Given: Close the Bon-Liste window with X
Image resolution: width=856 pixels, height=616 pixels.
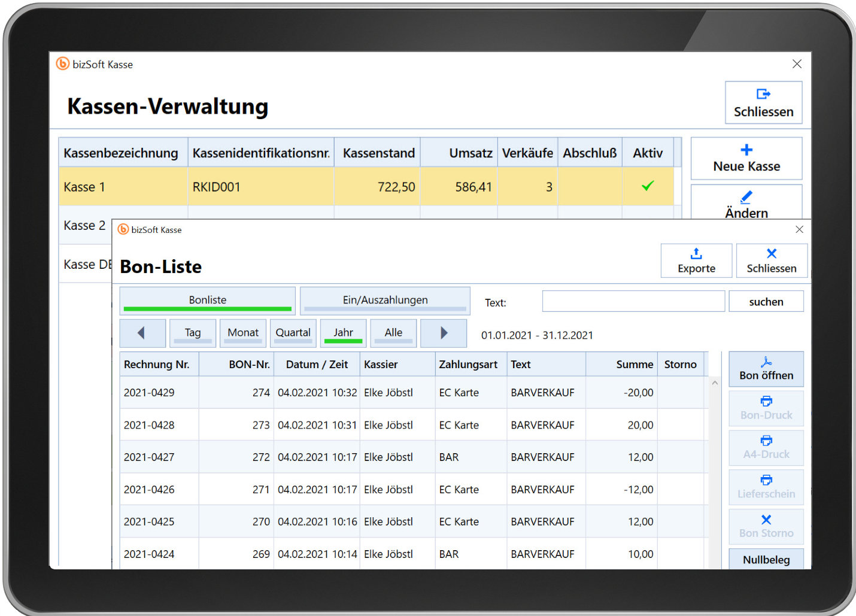Looking at the screenshot, I should 799,229.
